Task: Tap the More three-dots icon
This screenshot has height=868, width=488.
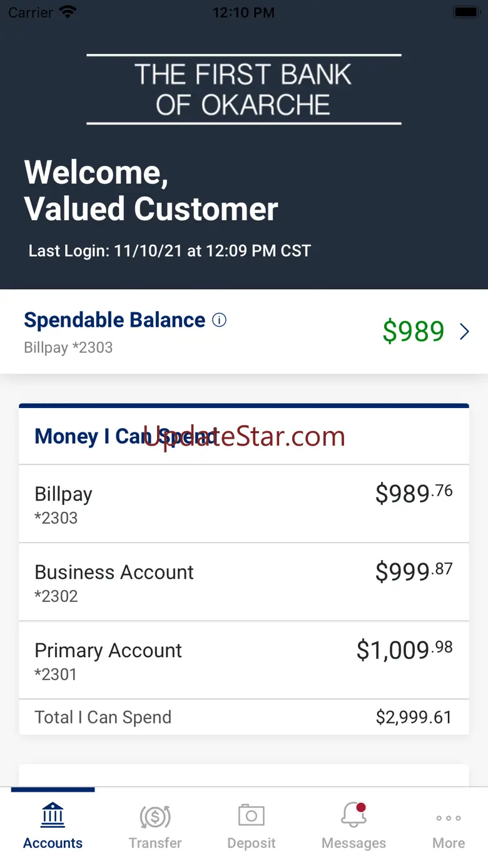Action: [449, 818]
